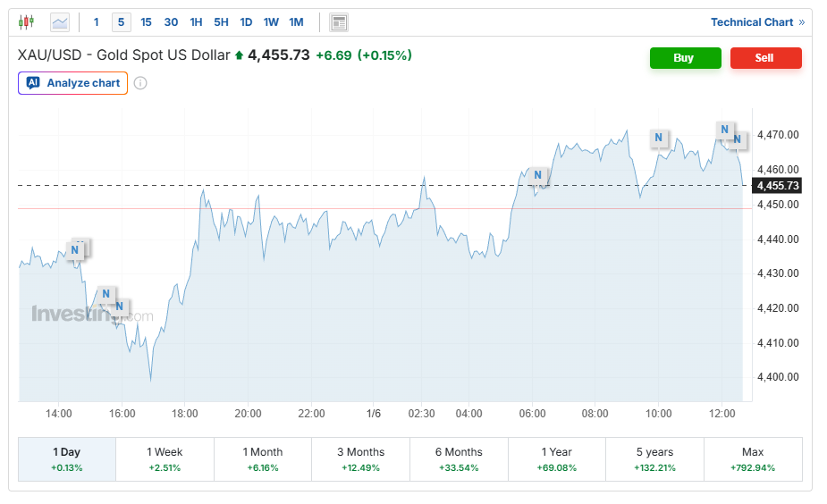
Task: Click the 4,455.73 current price label
Action: tap(777, 186)
